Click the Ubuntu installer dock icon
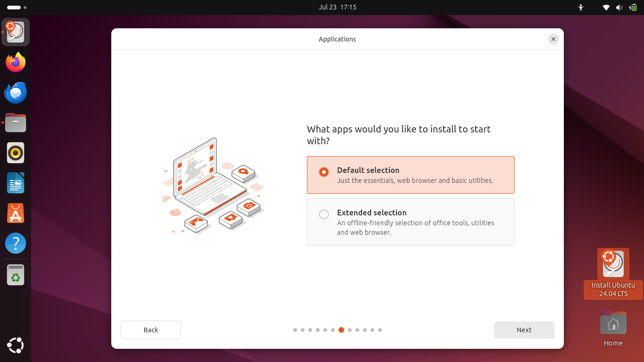 16,33
